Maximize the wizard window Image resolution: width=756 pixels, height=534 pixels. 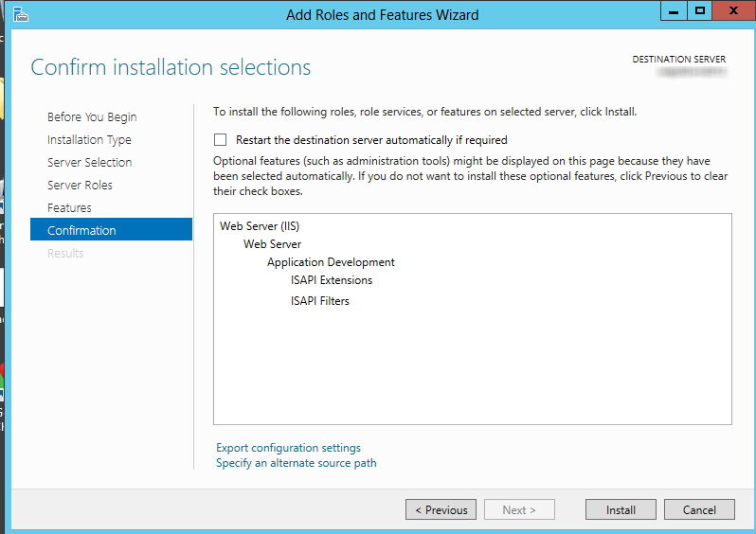[701, 10]
